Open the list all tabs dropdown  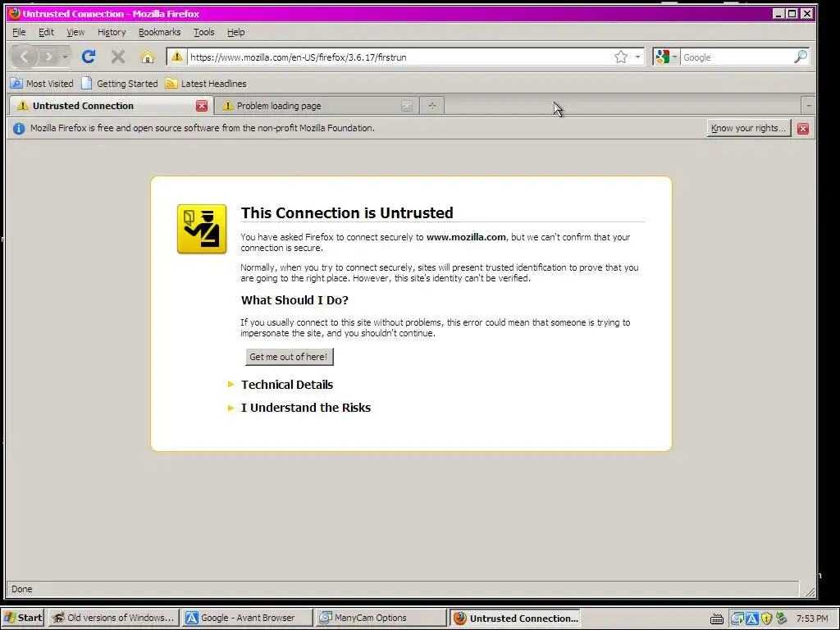[808, 106]
